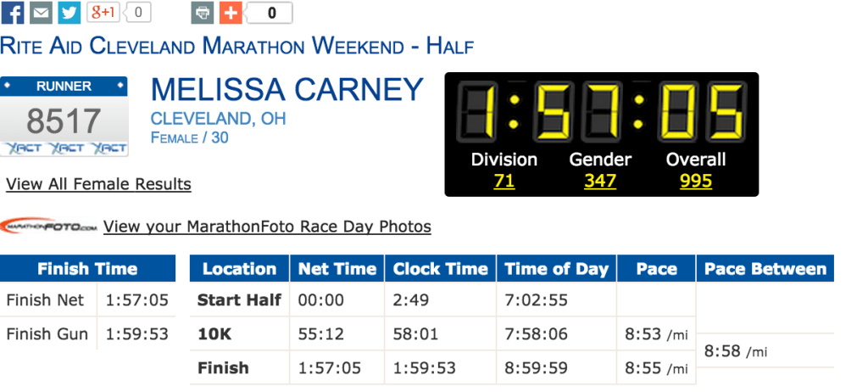Click the MarathonFoto logo
Image resolution: width=868 pixels, height=392 pixels.
click(x=49, y=227)
